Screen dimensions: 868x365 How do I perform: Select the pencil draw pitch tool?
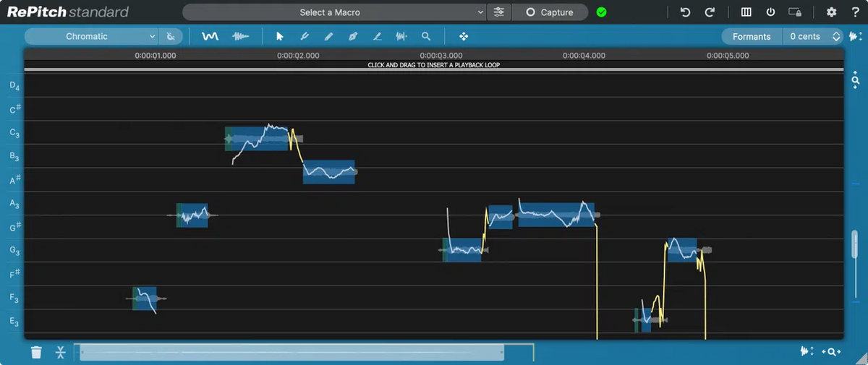328,36
